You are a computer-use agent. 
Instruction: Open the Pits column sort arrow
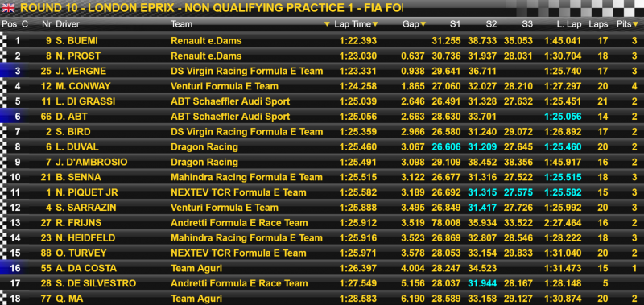click(635, 24)
